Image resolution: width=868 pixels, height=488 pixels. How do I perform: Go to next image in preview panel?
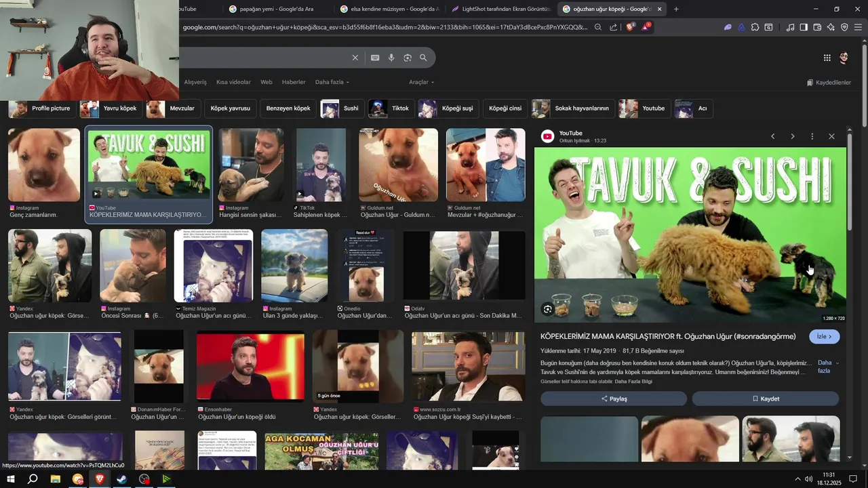(792, 136)
